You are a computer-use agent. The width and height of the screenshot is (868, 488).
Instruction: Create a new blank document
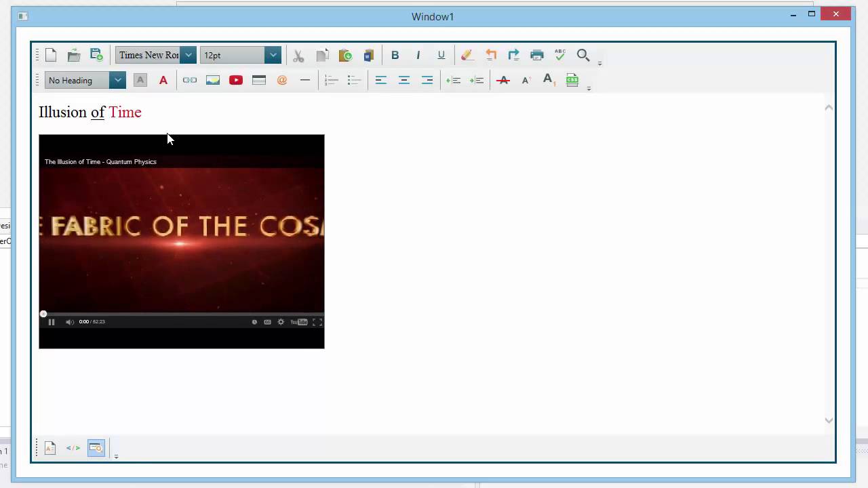tap(51, 55)
